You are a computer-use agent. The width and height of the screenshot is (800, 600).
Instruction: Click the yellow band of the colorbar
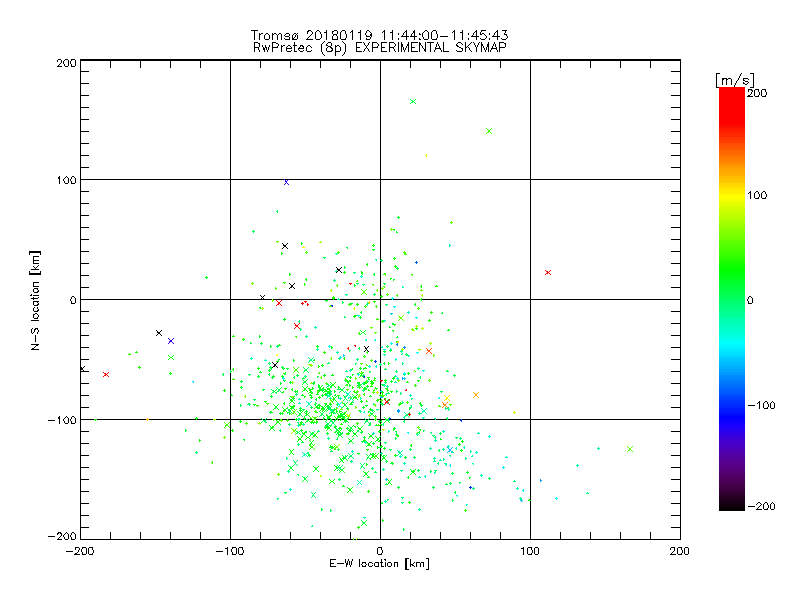click(732, 195)
